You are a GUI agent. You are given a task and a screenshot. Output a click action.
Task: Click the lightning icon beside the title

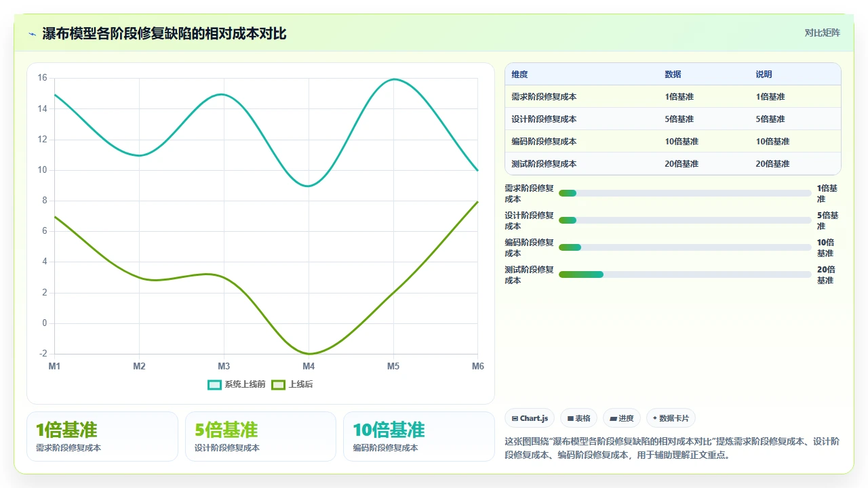click(32, 33)
